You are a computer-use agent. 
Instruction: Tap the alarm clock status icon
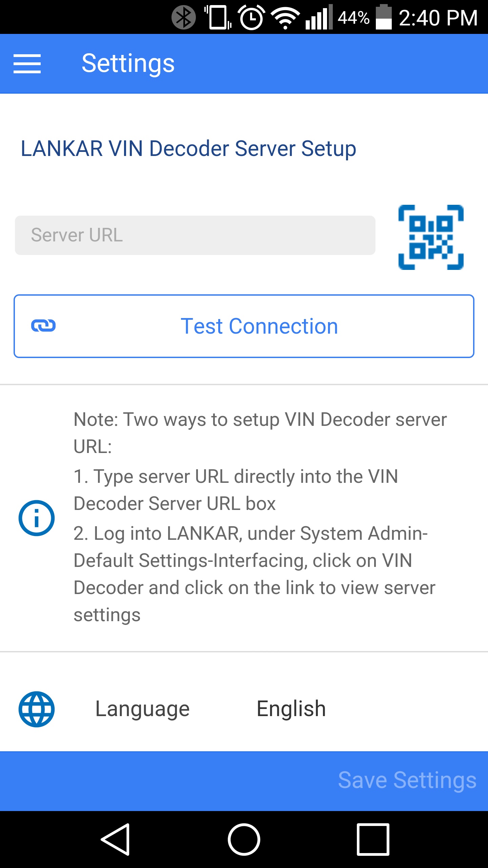click(251, 18)
